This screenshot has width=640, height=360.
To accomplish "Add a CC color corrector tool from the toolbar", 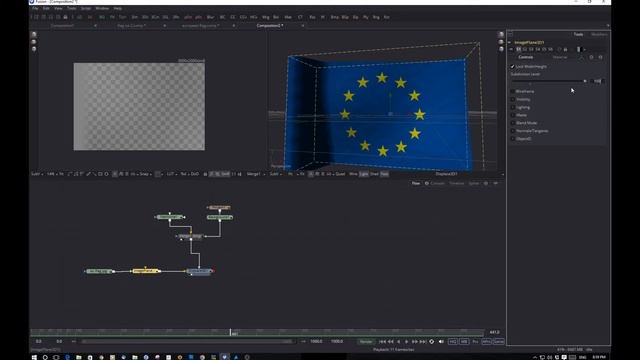I will click(x=233, y=17).
